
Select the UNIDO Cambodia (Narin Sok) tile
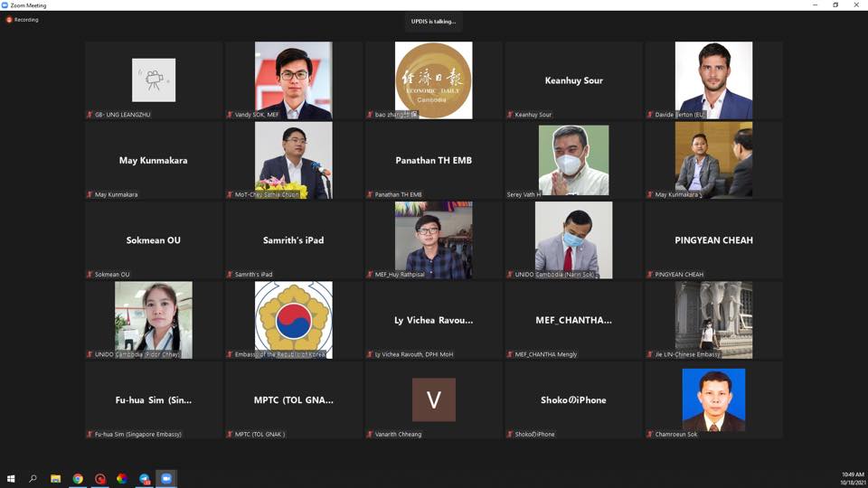pyautogui.click(x=573, y=240)
